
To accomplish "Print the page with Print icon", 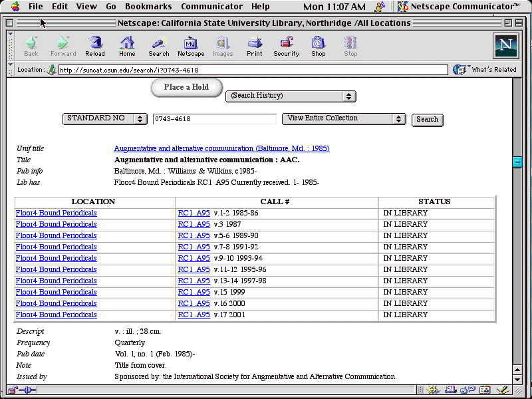I will point(255,46).
